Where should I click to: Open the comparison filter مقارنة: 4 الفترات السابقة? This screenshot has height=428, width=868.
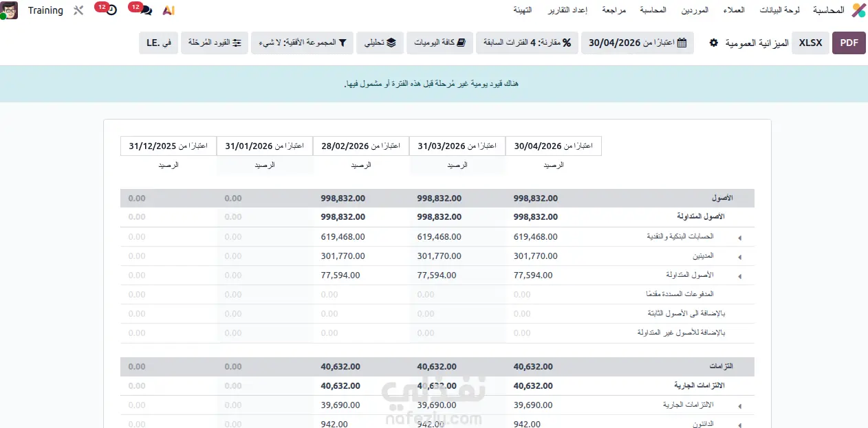[x=528, y=43]
